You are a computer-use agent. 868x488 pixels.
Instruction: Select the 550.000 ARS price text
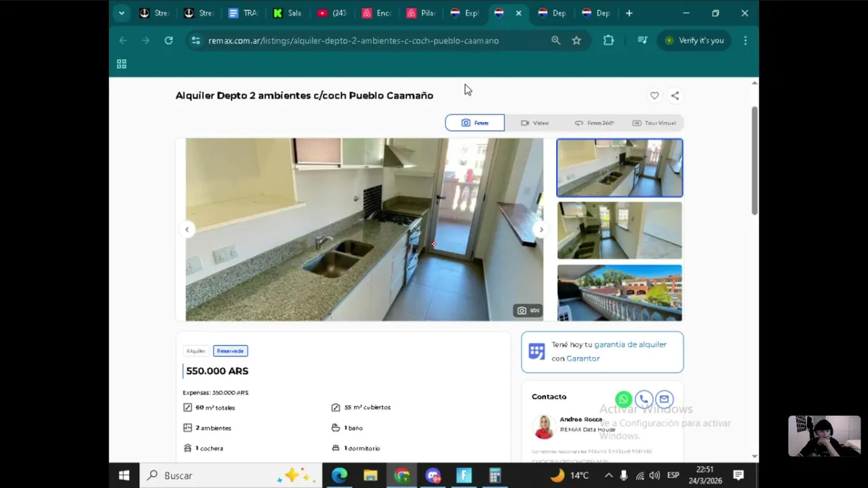point(217,371)
